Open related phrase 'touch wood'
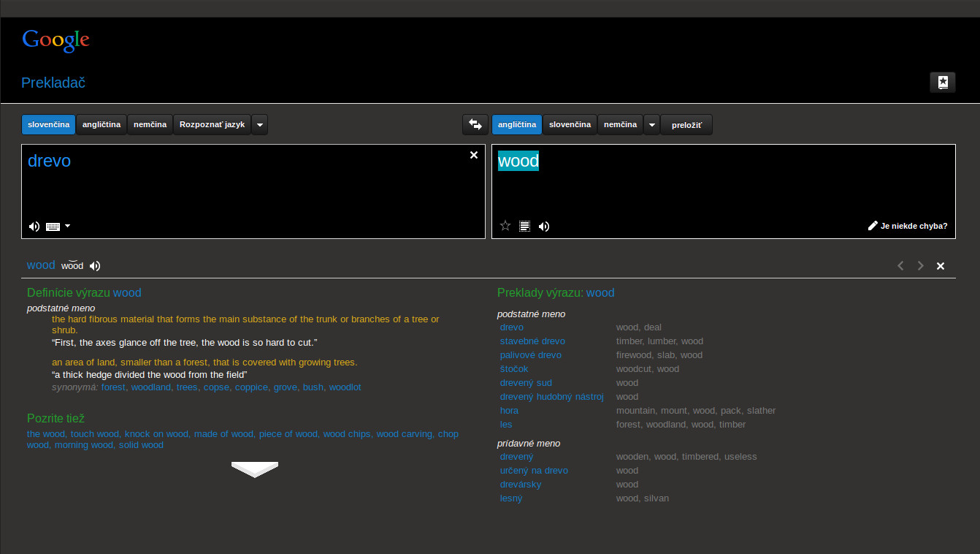This screenshot has width=980, height=554. pos(95,434)
